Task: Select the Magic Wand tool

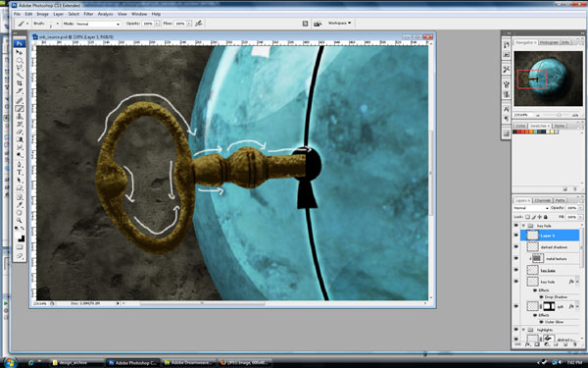Action: [20, 76]
